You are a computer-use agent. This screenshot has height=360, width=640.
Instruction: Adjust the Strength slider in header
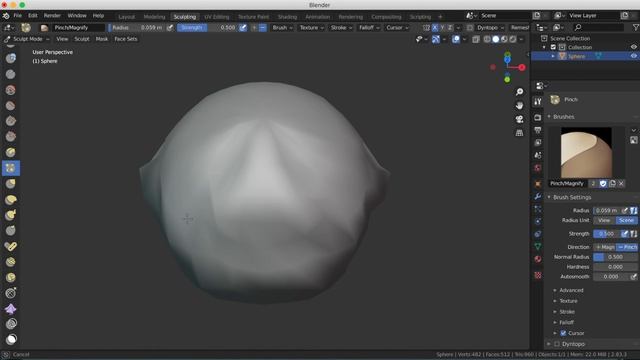[207, 28]
